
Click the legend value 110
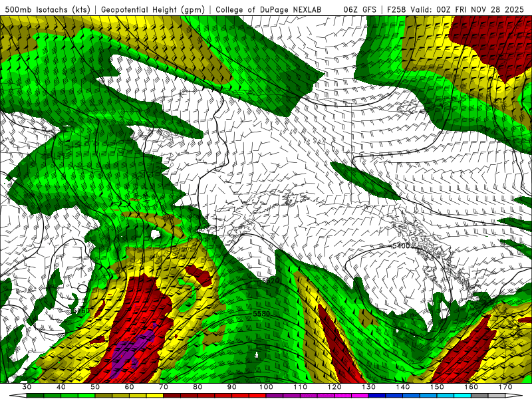coord(301,387)
